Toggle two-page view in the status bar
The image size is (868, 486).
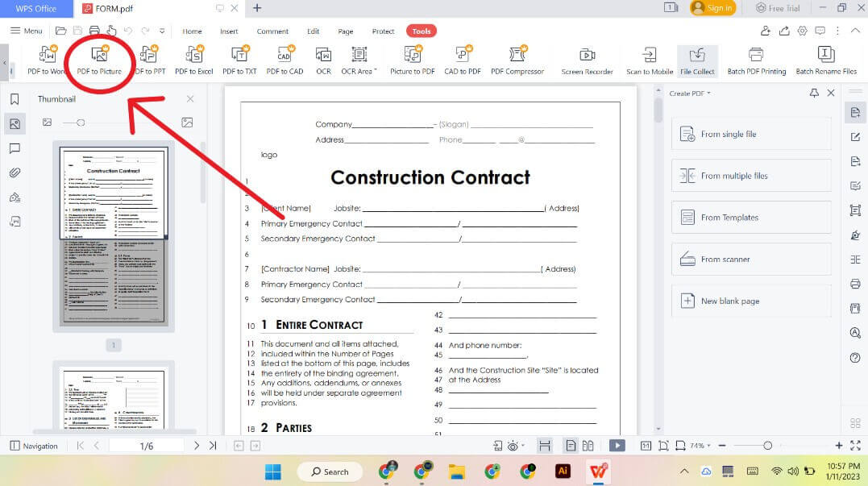click(x=589, y=444)
